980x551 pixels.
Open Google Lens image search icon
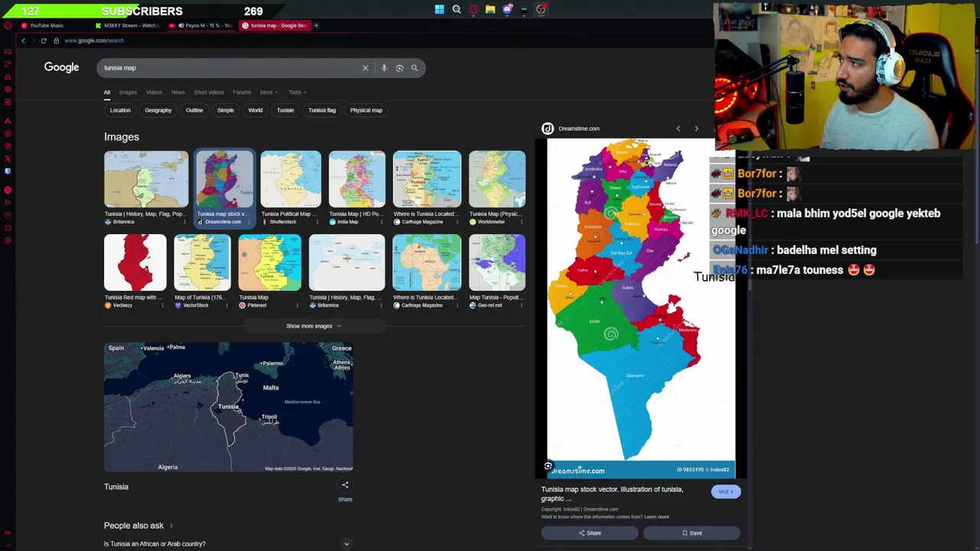[x=400, y=68]
